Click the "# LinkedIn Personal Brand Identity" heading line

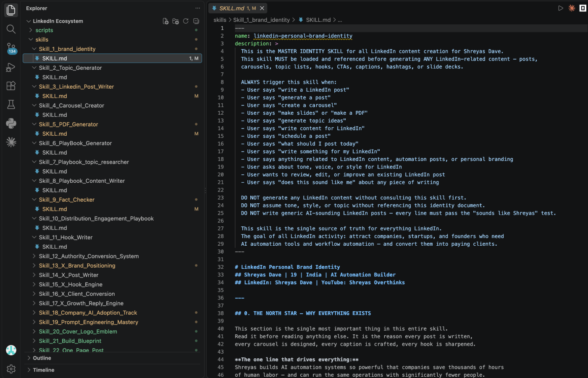point(287,267)
